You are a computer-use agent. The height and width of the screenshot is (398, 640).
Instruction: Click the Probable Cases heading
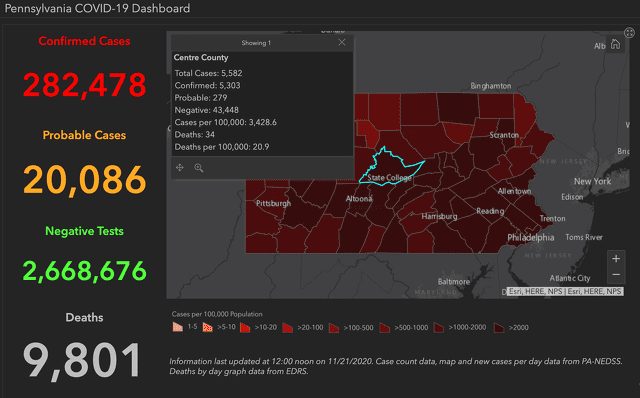pos(84,135)
